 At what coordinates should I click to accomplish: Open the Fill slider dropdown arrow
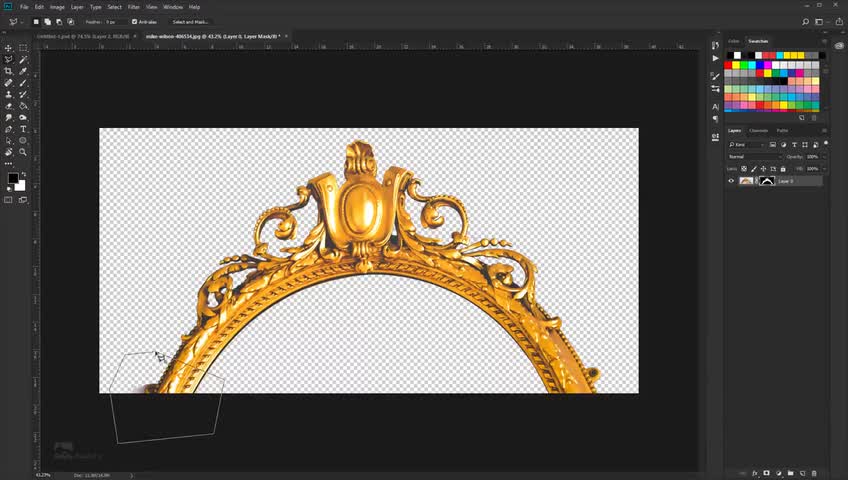point(824,169)
